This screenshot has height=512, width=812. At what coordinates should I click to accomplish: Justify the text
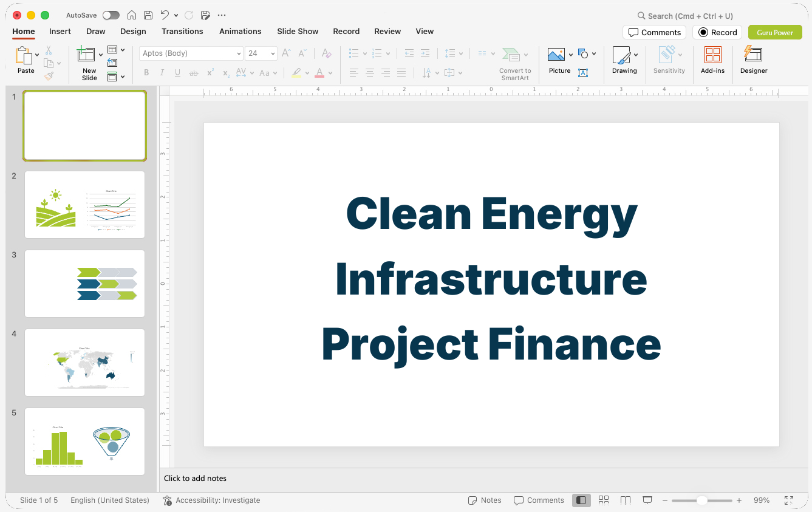401,73
